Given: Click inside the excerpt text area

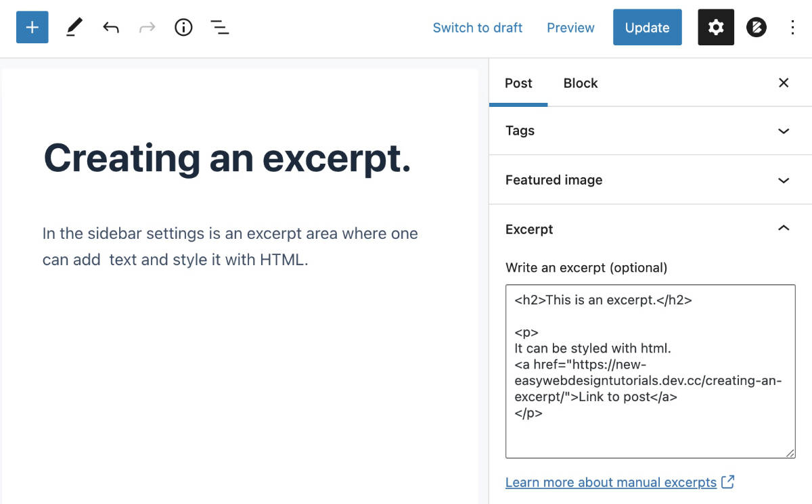Looking at the screenshot, I should coord(650,371).
